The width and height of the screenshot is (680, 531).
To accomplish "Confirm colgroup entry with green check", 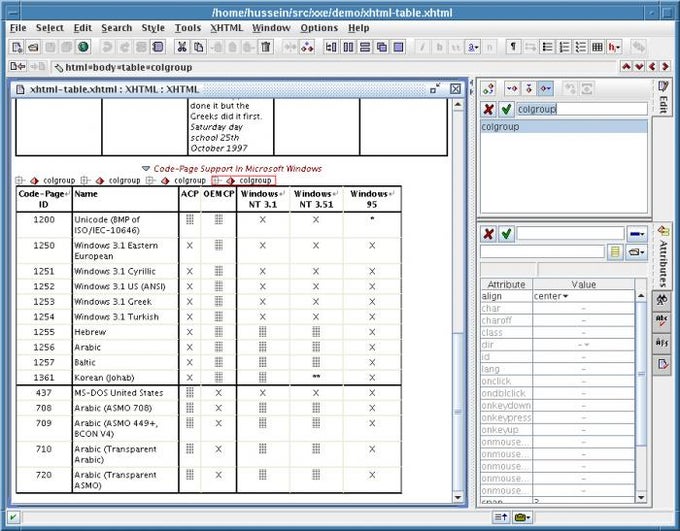I will point(506,109).
